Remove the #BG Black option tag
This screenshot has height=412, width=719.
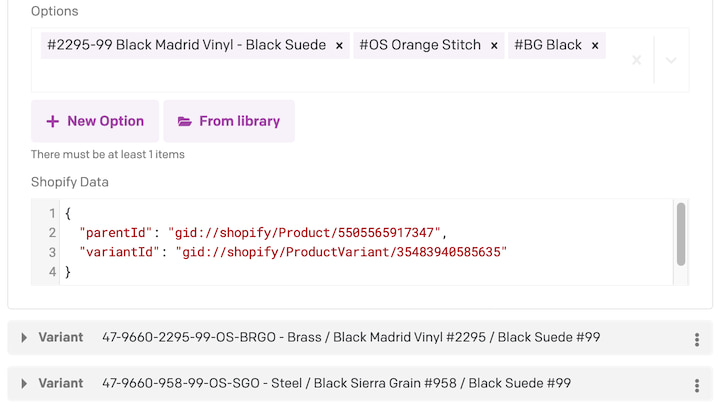(595, 45)
